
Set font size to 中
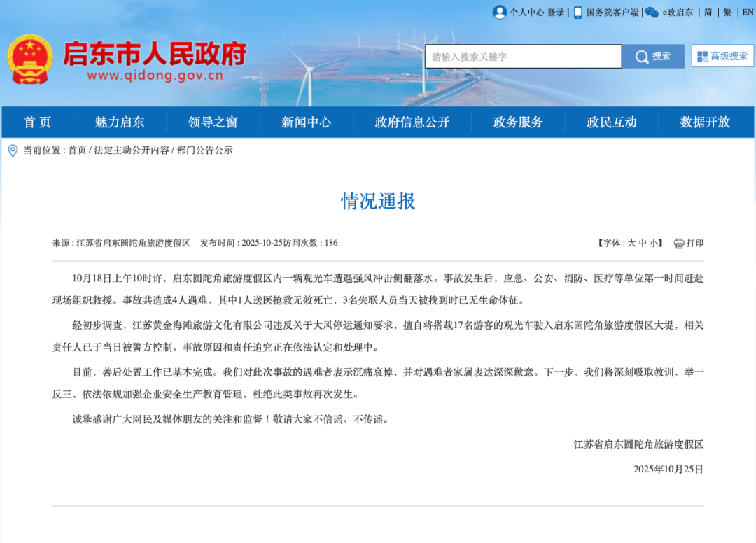643,244
